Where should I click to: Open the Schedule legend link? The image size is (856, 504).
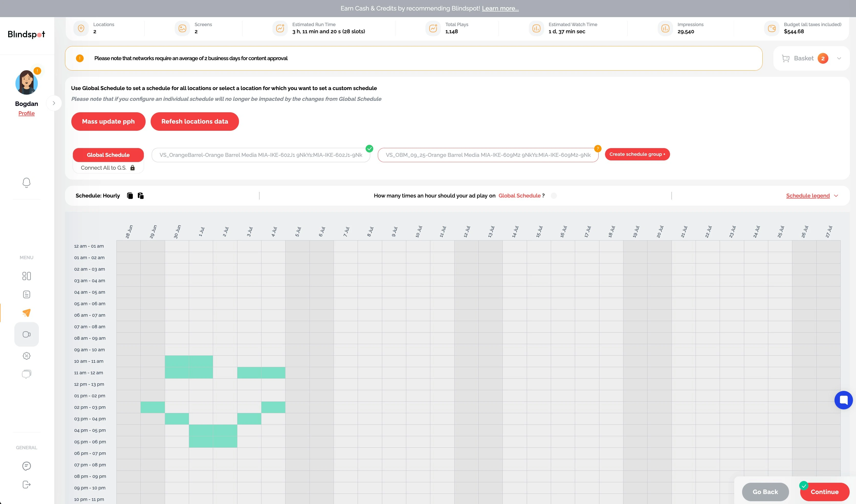tap(808, 196)
